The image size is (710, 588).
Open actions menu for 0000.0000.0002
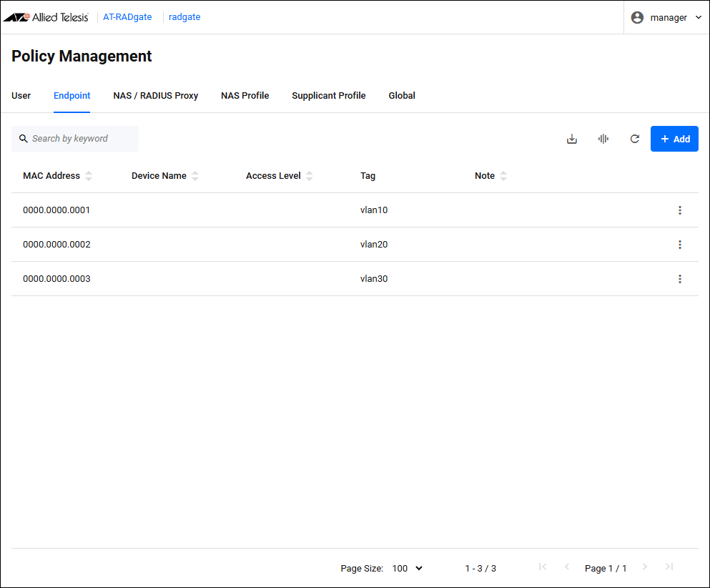point(679,245)
